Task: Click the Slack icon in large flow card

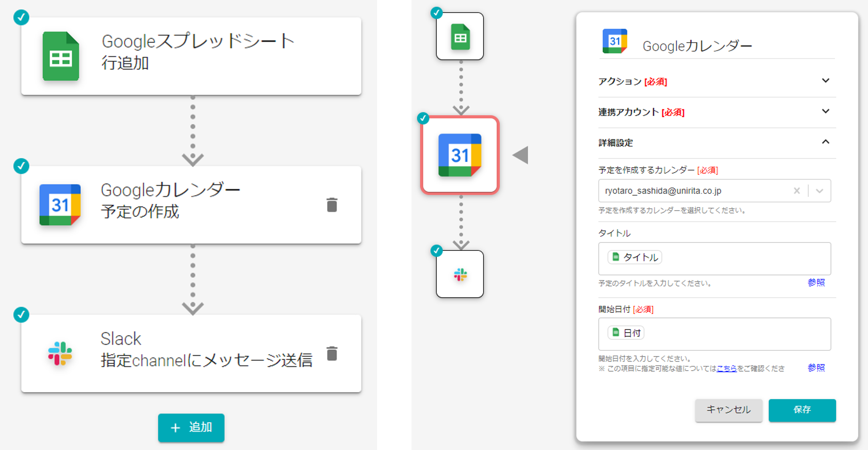Action: (x=60, y=353)
